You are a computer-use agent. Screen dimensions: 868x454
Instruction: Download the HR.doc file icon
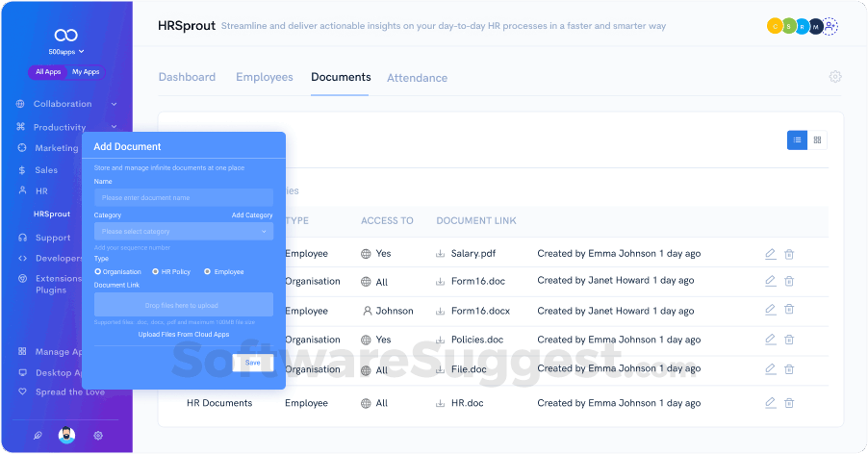[x=441, y=403]
